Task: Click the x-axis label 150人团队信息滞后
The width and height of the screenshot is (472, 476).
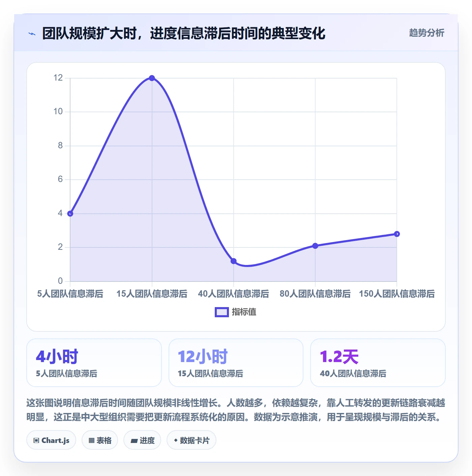Action: [x=397, y=294]
